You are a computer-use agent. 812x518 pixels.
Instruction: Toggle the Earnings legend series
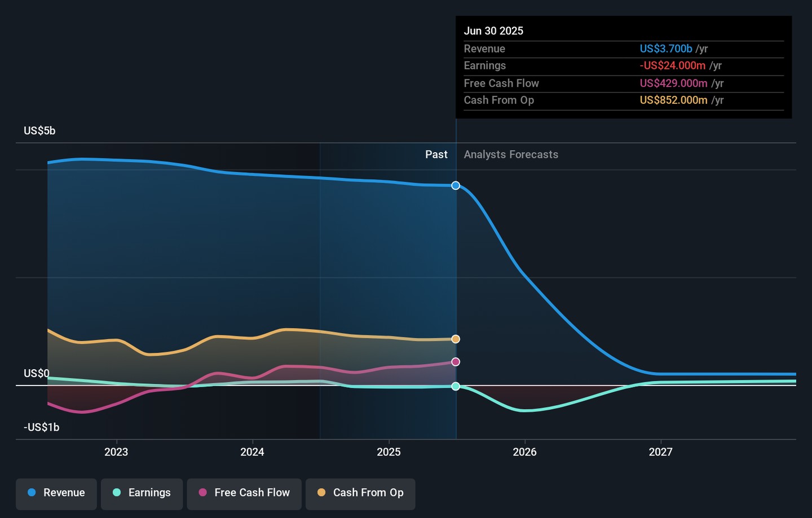(x=142, y=493)
